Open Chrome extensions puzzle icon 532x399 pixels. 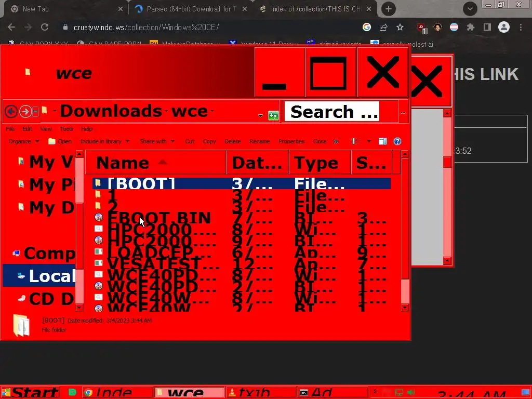click(x=470, y=27)
